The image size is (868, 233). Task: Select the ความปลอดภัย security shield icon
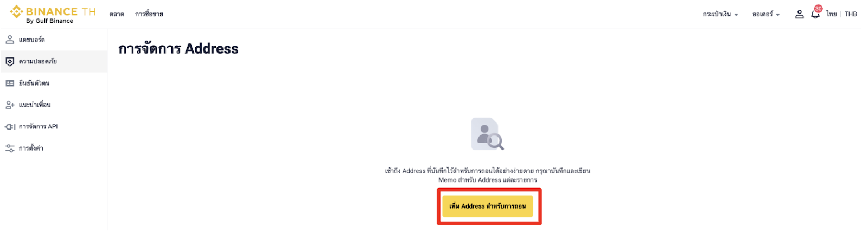click(10, 61)
